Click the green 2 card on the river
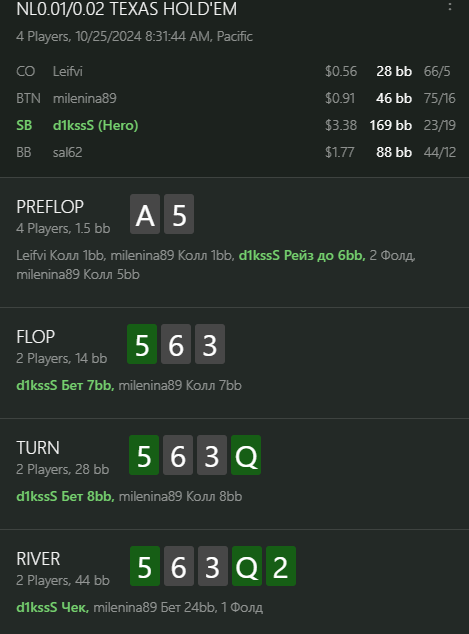 point(281,566)
